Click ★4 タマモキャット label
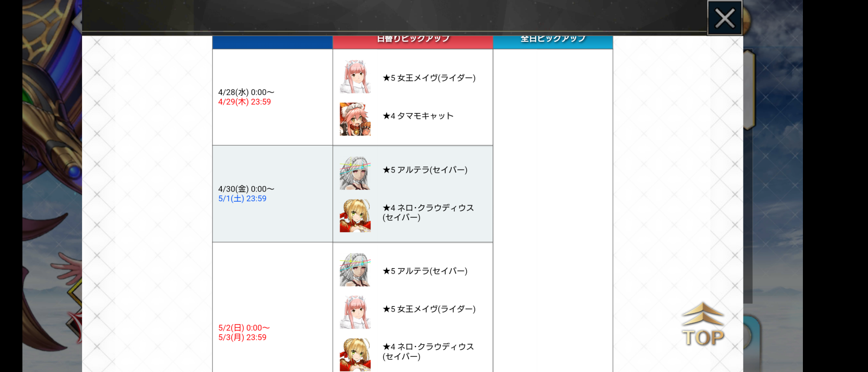Screen dimensions: 868x372 pos(418,116)
